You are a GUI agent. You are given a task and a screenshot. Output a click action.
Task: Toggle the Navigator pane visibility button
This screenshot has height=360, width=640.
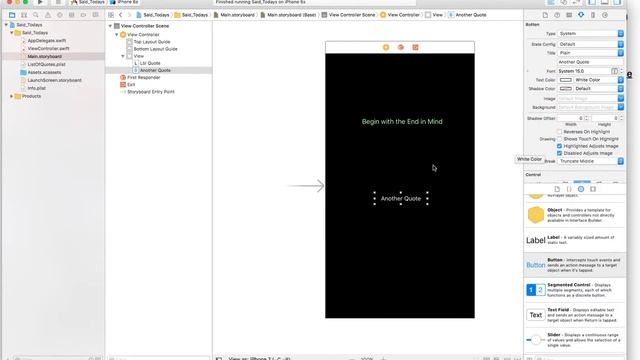(592, 2)
